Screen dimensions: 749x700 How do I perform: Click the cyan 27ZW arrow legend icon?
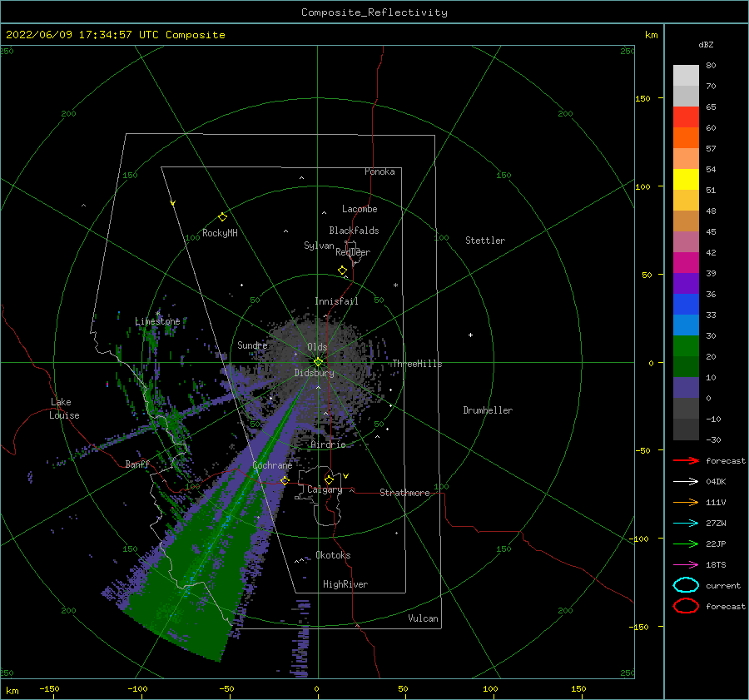[686, 524]
